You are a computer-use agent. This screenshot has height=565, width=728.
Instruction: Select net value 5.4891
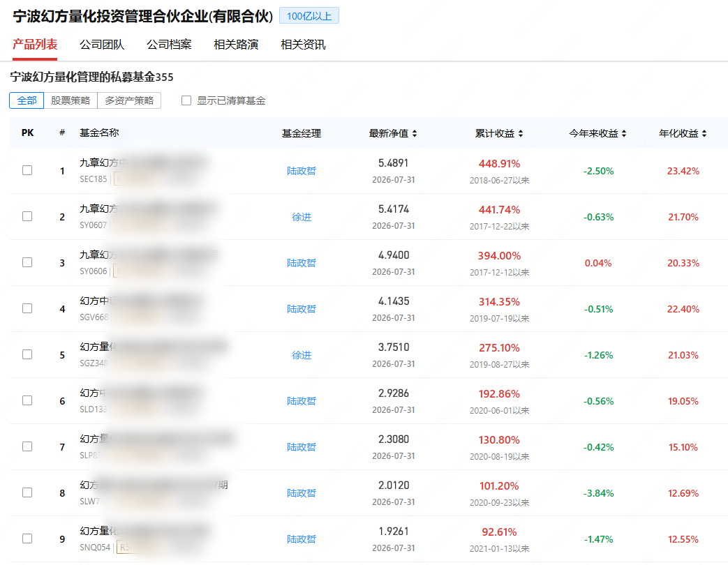click(x=393, y=163)
